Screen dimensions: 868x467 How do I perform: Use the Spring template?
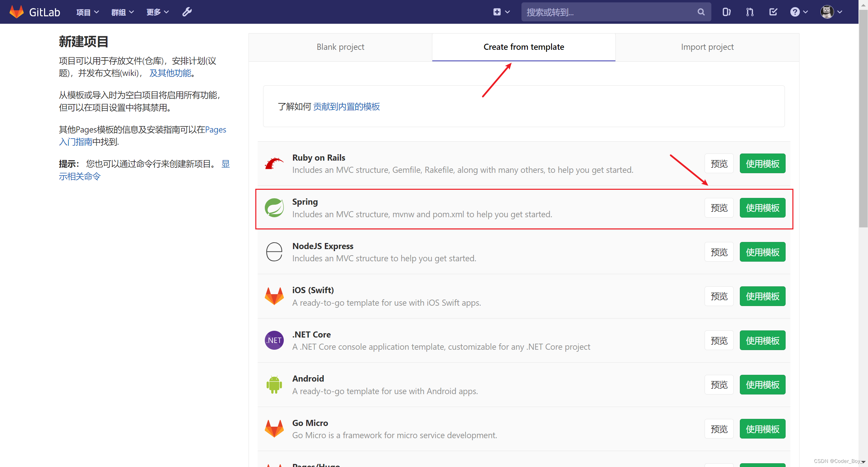[762, 208]
